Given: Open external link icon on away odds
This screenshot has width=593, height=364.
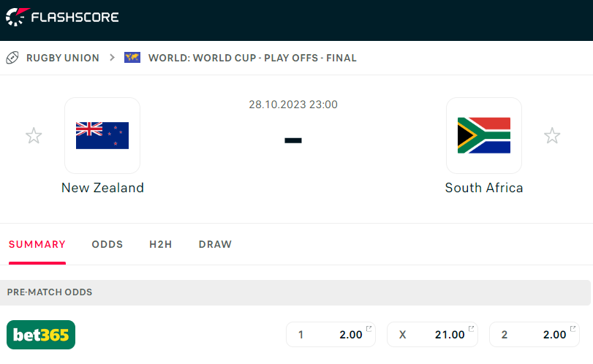Looking at the screenshot, I should point(573,328).
